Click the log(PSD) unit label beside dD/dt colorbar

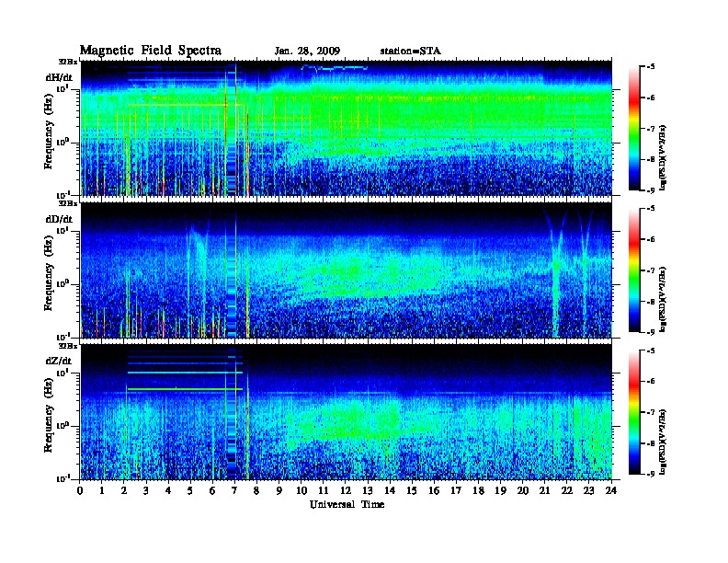coord(663,299)
